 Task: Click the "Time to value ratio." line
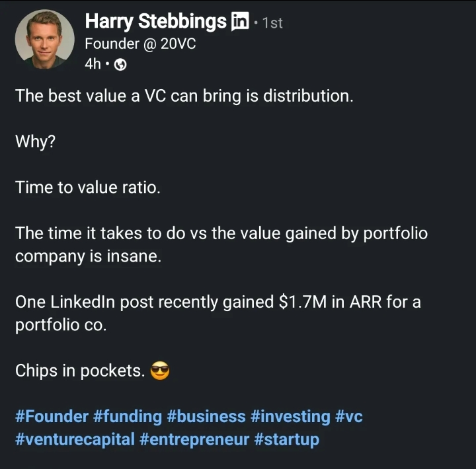click(88, 187)
